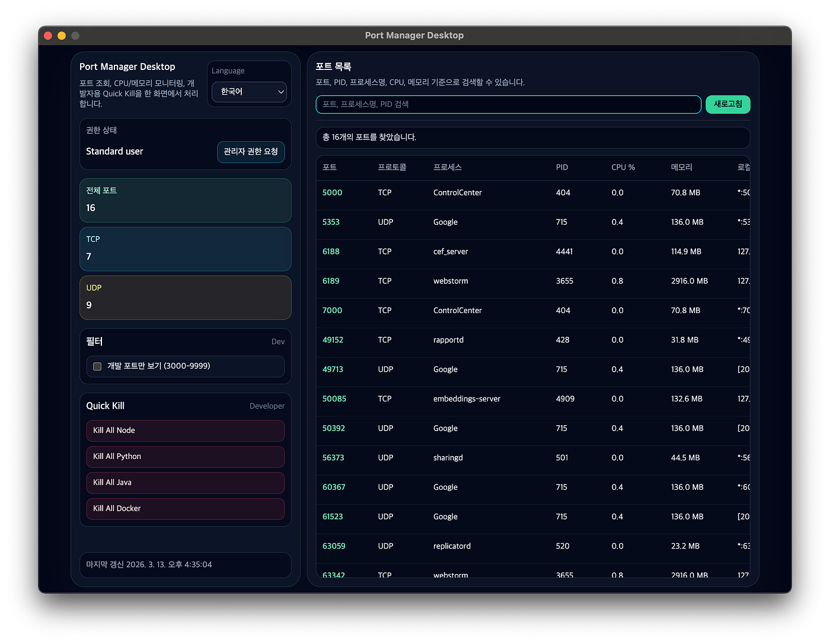This screenshot has height=644, width=830.
Task: Click the sharingd process name
Action: (448, 458)
